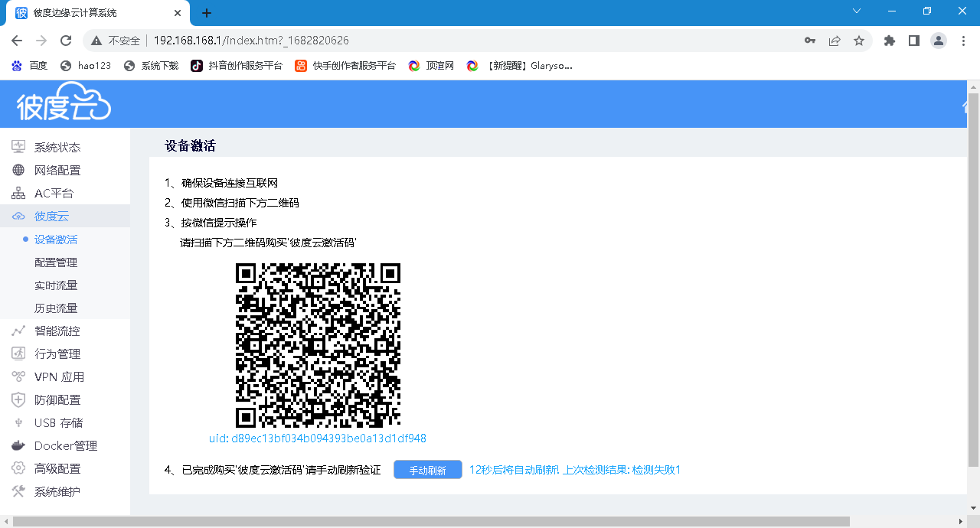Click the 彼度云 logo in header
Viewport: 980px width, 528px height.
pyautogui.click(x=64, y=103)
